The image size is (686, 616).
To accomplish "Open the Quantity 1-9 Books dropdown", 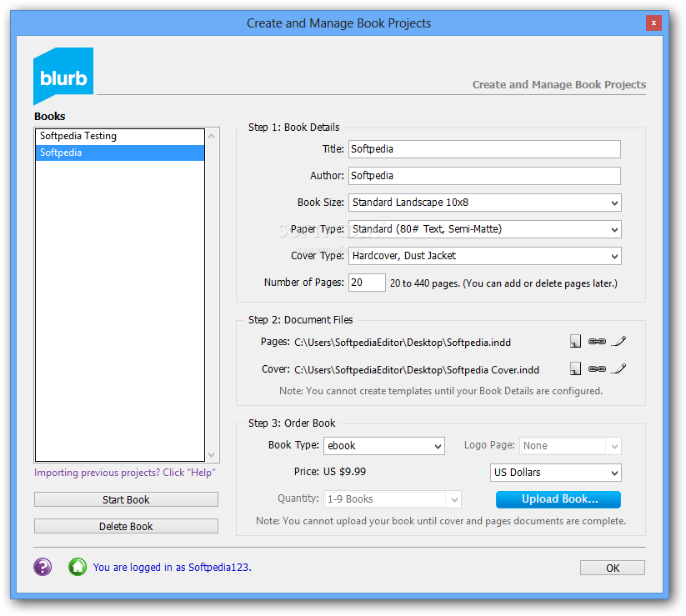I will point(393,499).
